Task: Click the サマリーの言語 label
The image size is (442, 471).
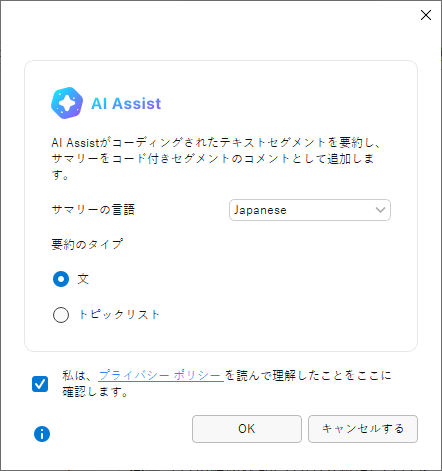Action: pos(93,210)
